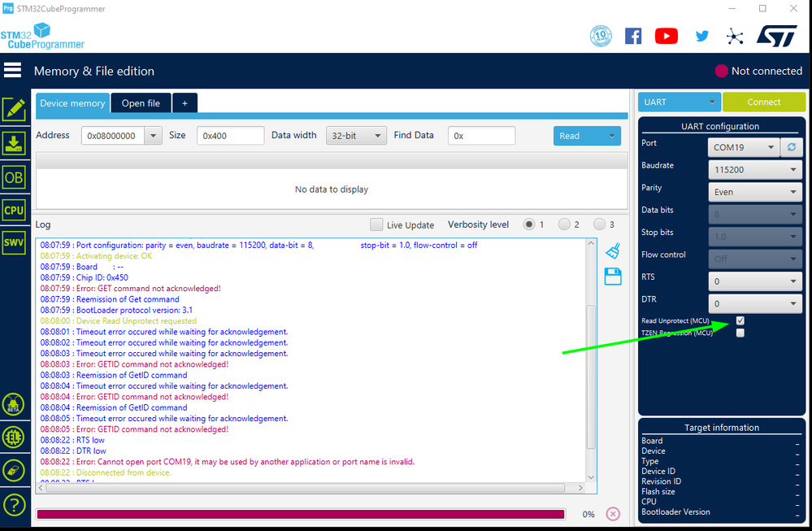Viewport: 812px width, 531px height.
Task: Open the Parity Even dropdown
Action: (755, 192)
